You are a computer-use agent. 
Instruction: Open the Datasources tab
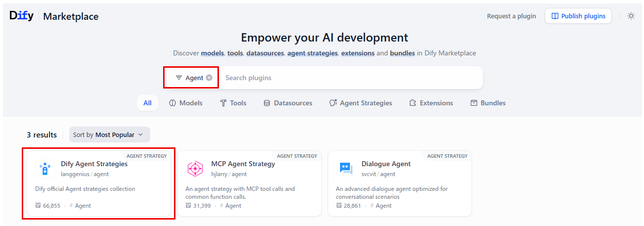(288, 103)
